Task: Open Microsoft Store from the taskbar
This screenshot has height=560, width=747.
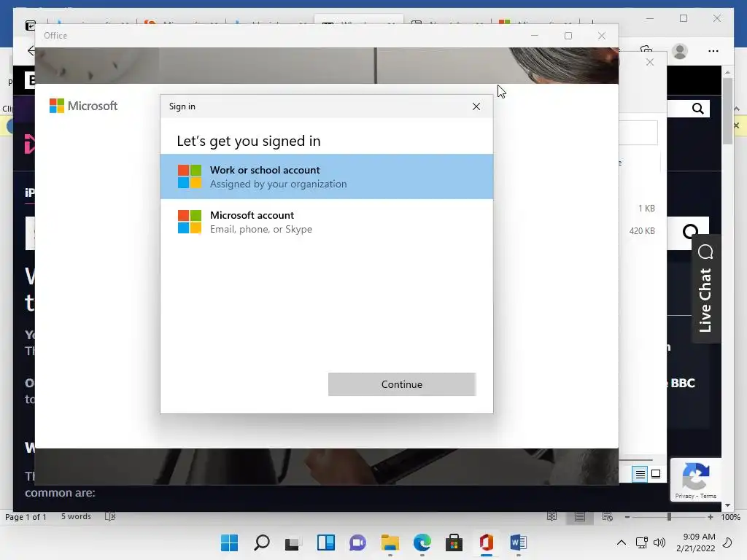Action: pyautogui.click(x=454, y=542)
